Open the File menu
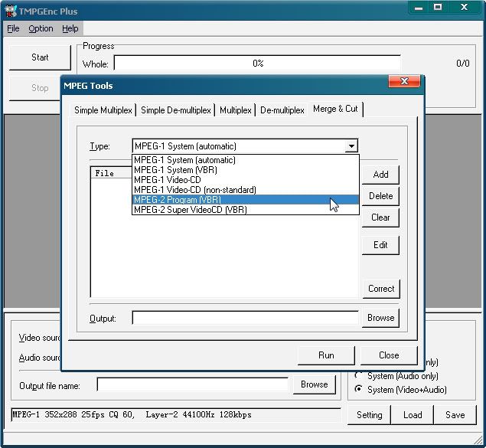This screenshot has width=486, height=448. point(13,28)
